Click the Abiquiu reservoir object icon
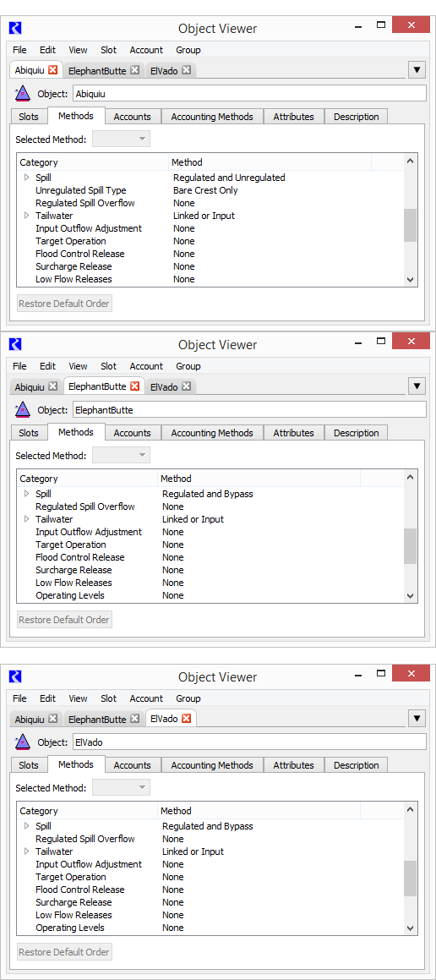This screenshot has height=980, width=436. tap(22, 94)
